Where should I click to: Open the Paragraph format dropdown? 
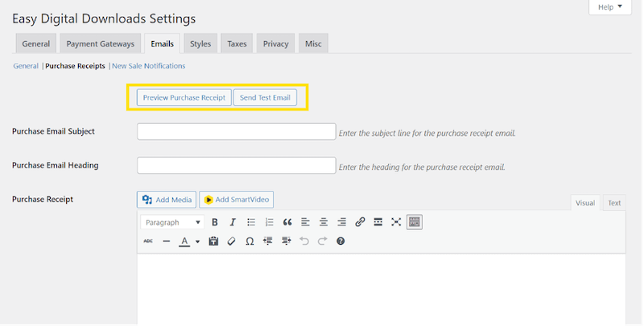tap(172, 222)
